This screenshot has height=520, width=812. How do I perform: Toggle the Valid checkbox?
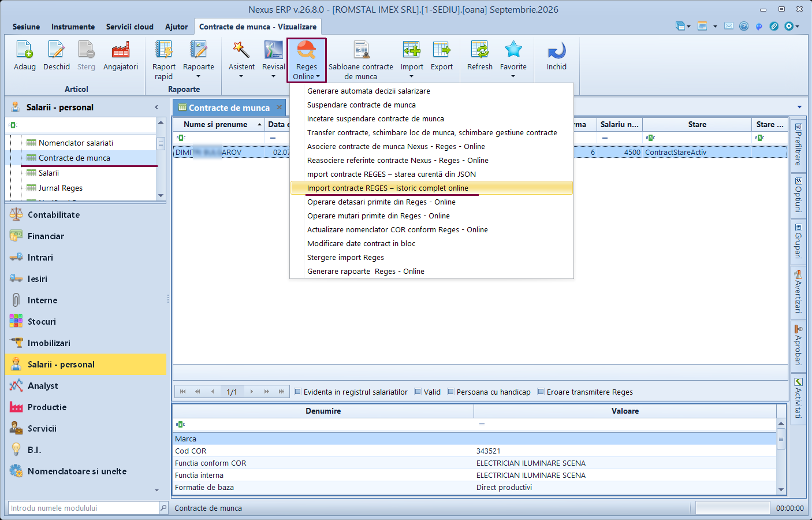pyautogui.click(x=418, y=392)
